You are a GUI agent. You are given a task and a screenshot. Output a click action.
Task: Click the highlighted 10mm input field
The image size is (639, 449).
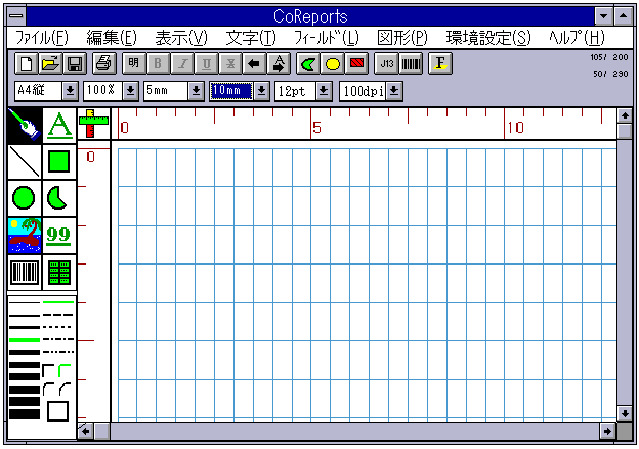point(231,91)
